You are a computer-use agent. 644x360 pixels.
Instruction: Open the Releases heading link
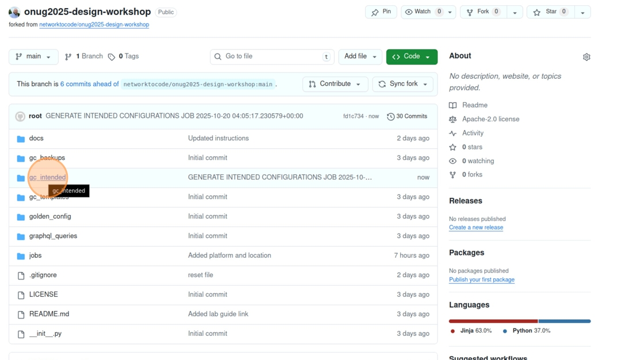point(465,201)
